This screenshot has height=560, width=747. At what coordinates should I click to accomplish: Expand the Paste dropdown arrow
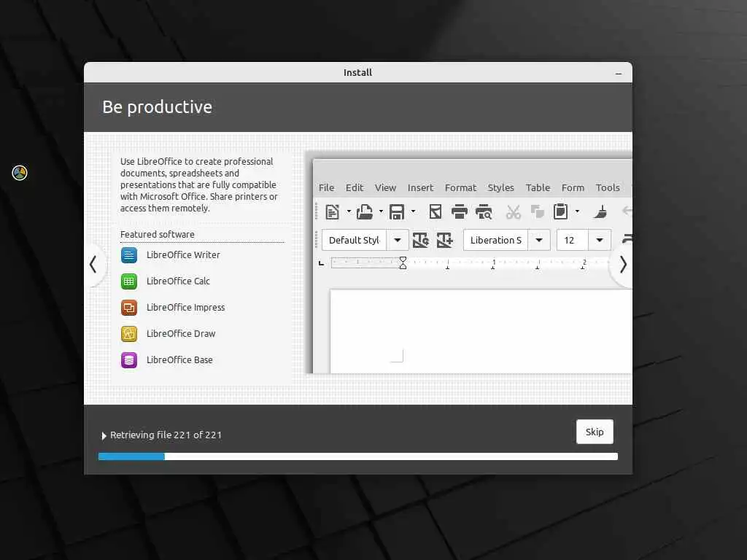(577, 211)
